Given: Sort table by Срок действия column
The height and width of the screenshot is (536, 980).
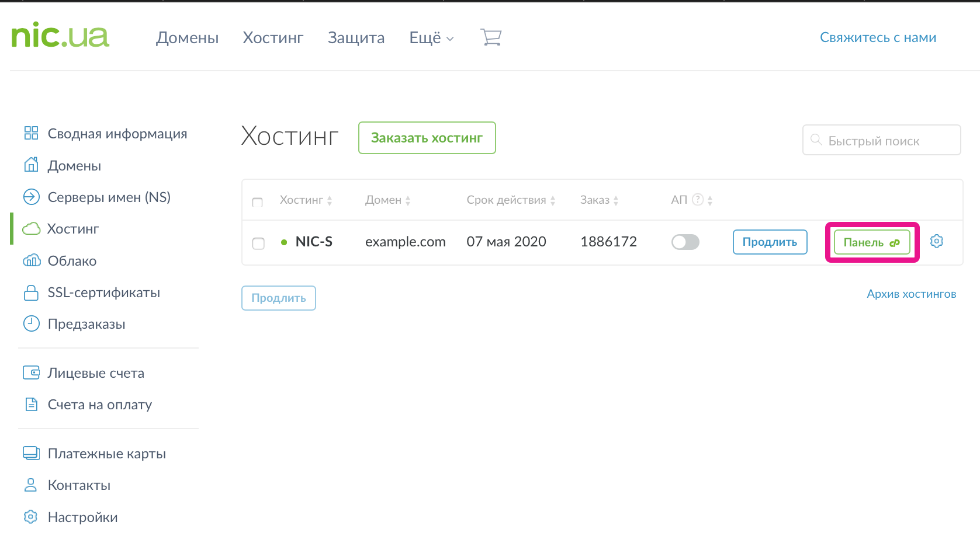Looking at the screenshot, I should (x=510, y=200).
